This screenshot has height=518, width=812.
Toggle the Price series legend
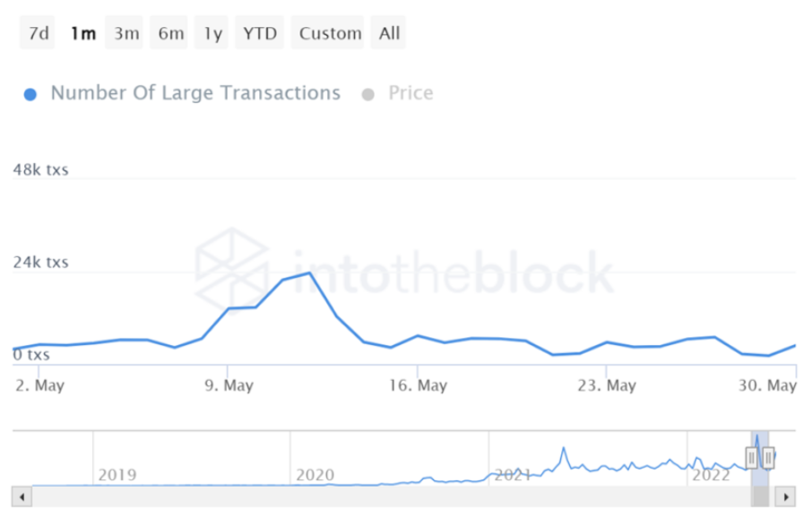[410, 93]
